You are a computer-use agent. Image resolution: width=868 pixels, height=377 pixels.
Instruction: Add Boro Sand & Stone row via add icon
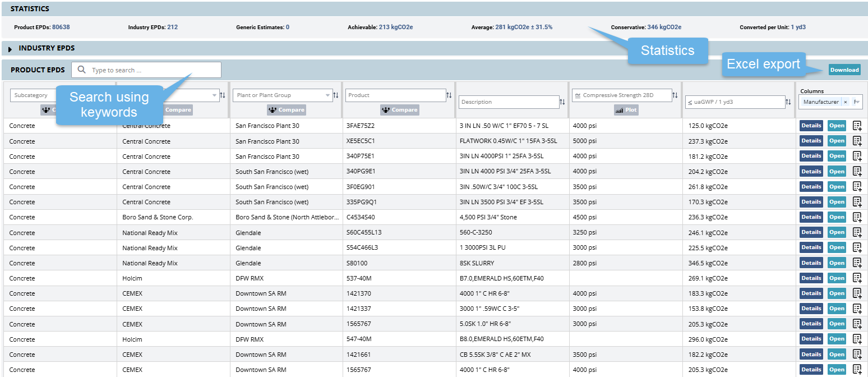[x=857, y=217]
